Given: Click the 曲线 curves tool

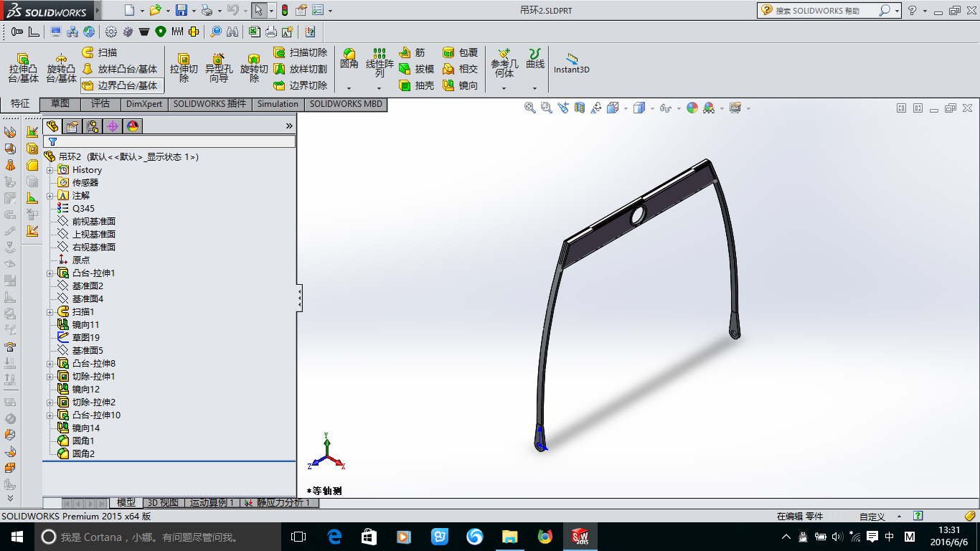Looking at the screenshot, I should pos(535,59).
